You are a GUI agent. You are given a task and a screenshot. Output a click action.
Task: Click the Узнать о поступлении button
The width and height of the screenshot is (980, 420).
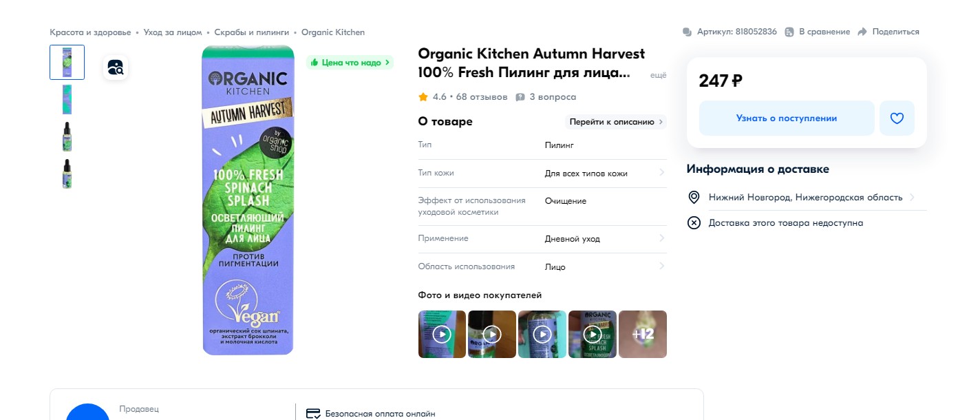787,118
